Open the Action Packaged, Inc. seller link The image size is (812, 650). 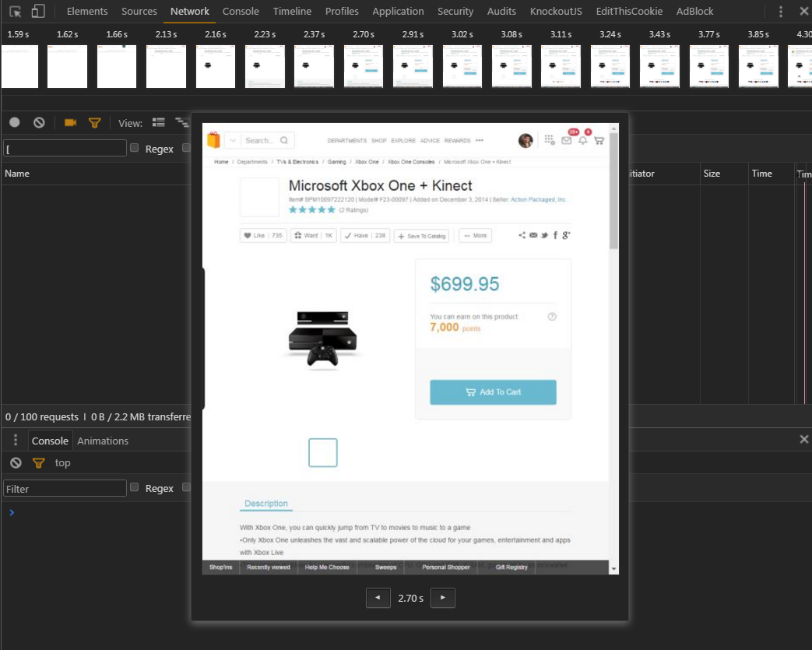[x=538, y=199]
